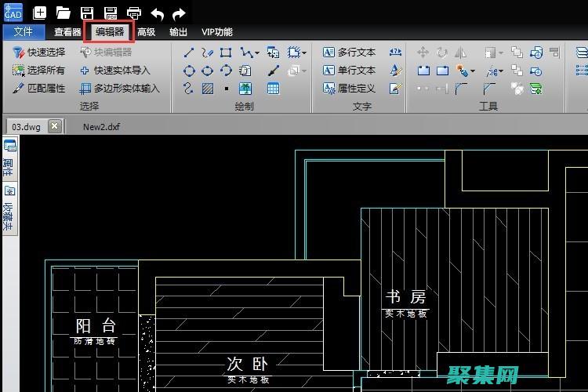Switch to the New2.dxf document tab
The image size is (588, 392).
coord(101,127)
